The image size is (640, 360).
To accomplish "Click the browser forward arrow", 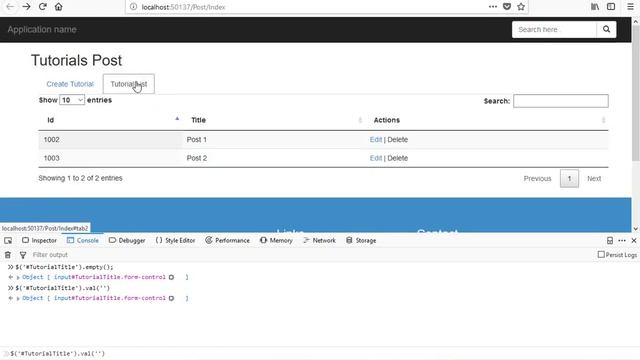I will click(x=26, y=7).
